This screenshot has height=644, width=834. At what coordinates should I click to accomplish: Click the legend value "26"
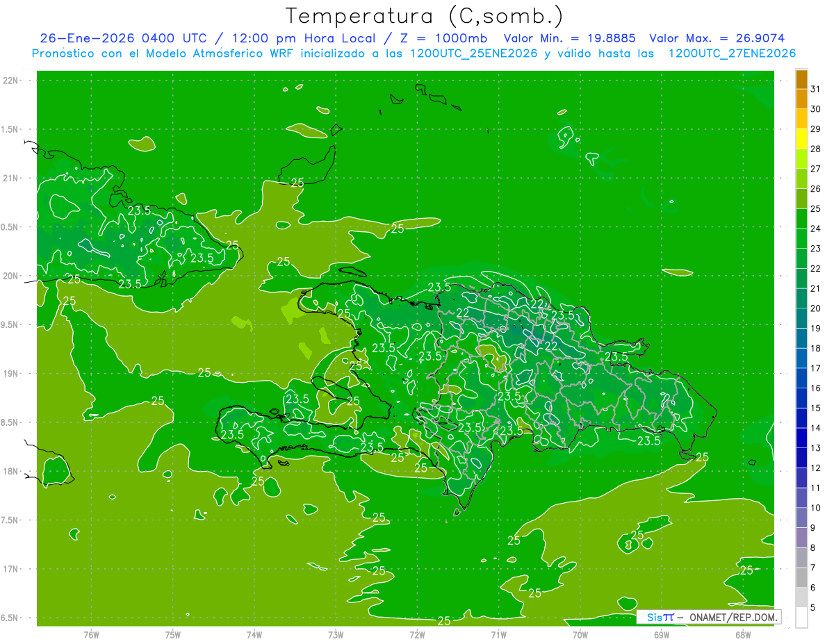point(816,189)
